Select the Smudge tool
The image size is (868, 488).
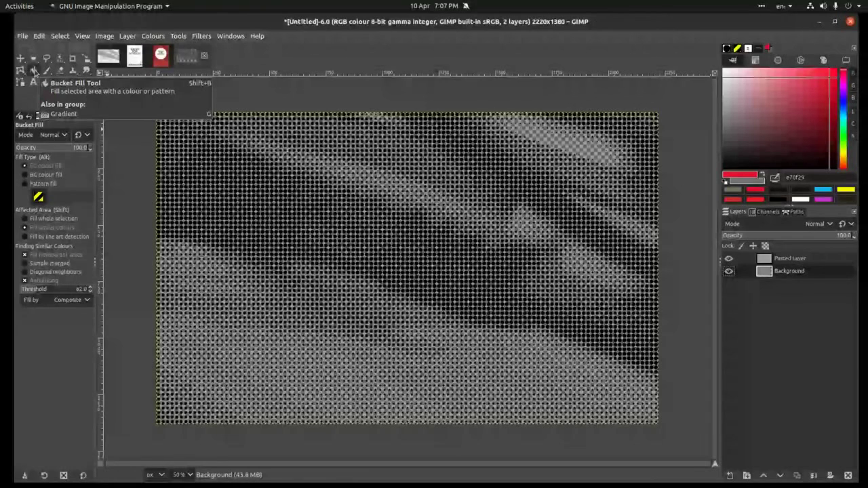point(86,70)
